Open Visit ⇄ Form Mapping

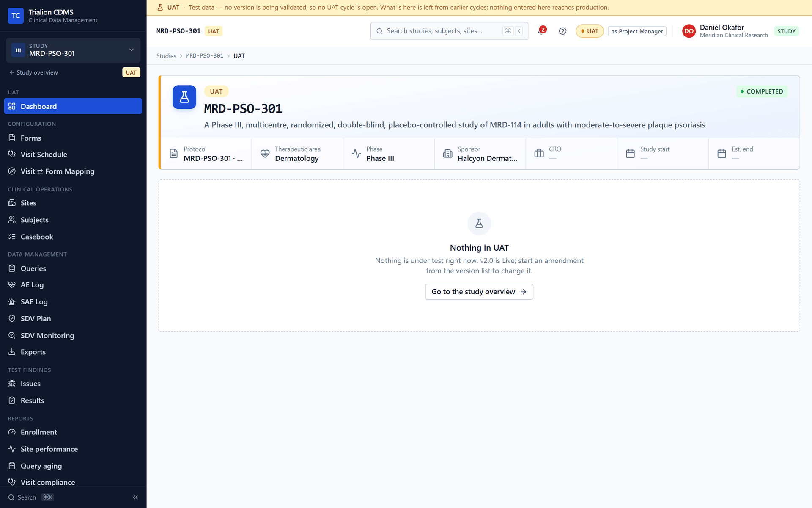click(x=73, y=171)
